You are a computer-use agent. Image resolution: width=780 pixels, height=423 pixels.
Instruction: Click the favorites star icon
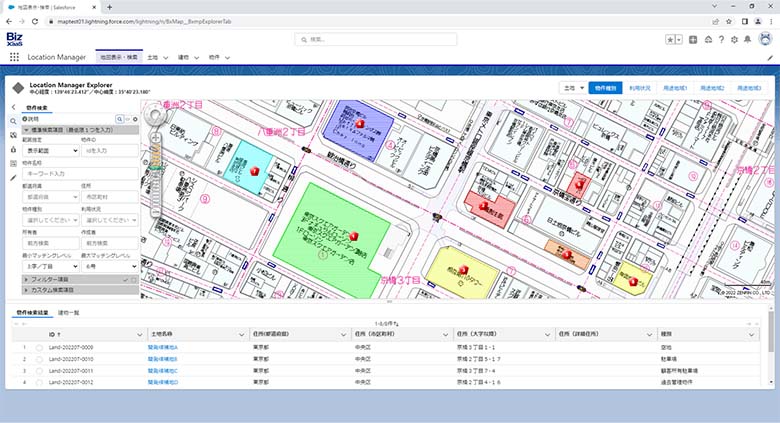click(670, 40)
